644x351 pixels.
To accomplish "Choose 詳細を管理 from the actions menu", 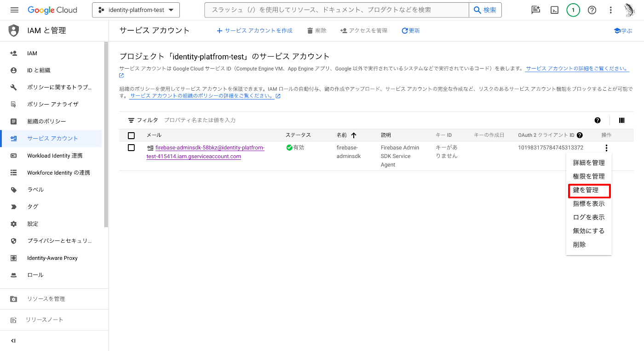I will [589, 163].
